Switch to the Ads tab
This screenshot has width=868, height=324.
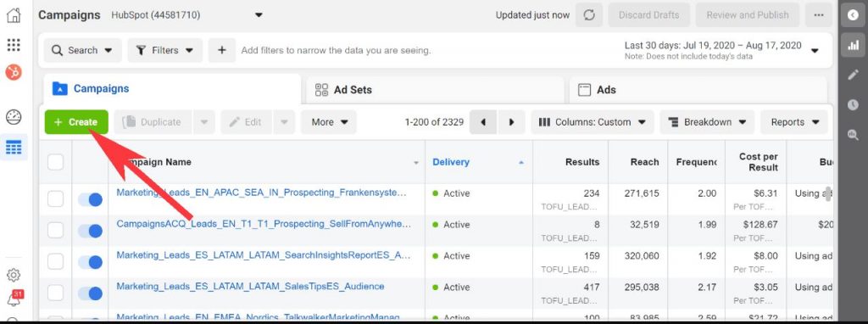click(698, 90)
